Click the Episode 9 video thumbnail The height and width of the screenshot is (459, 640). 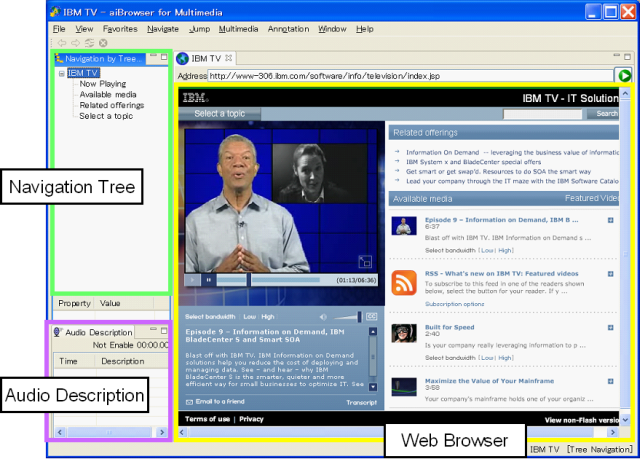tap(404, 226)
